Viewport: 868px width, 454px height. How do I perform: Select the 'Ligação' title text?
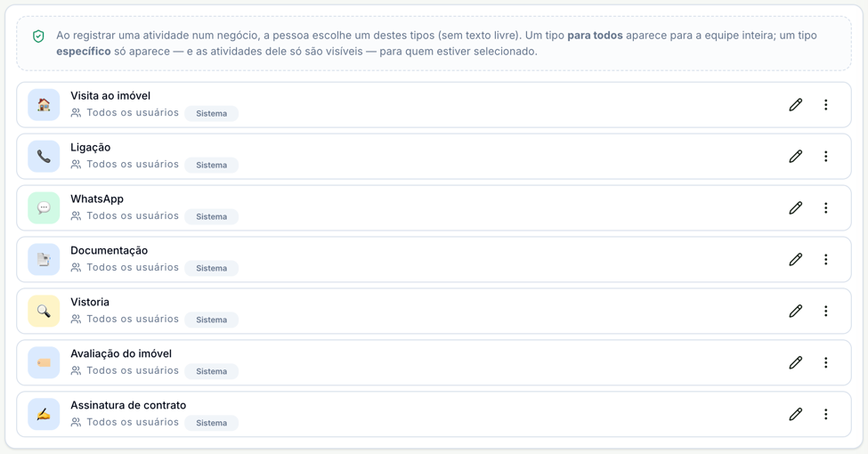90,148
